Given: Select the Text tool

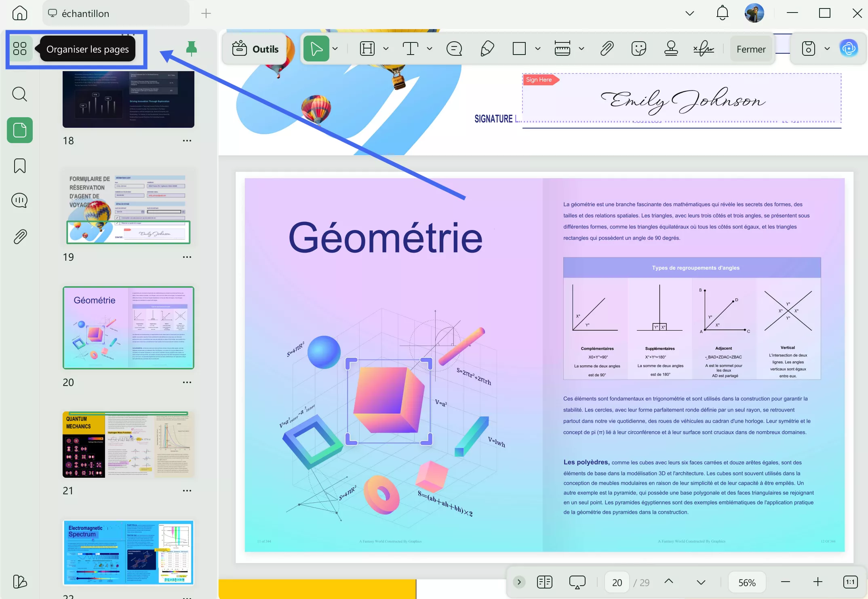Looking at the screenshot, I should pyautogui.click(x=410, y=49).
